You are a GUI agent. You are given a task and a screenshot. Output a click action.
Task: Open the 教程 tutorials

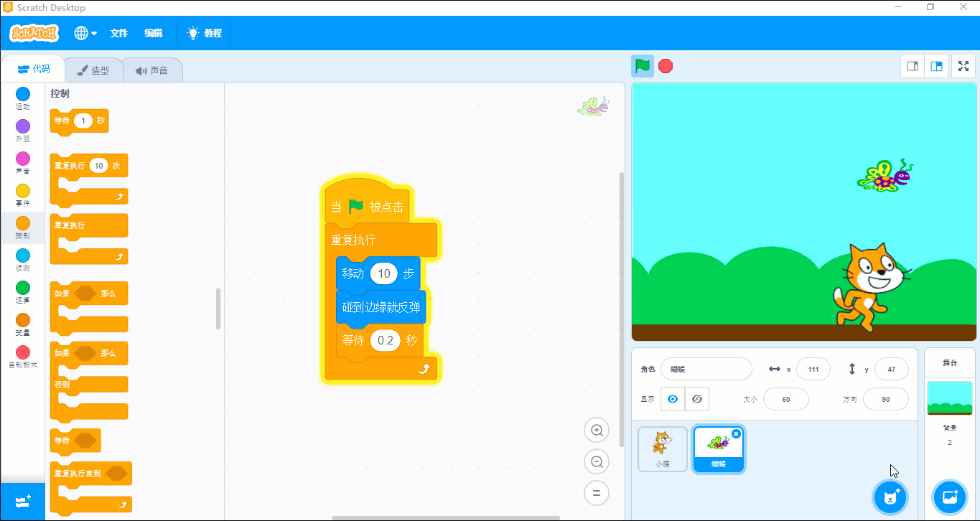[x=205, y=33]
